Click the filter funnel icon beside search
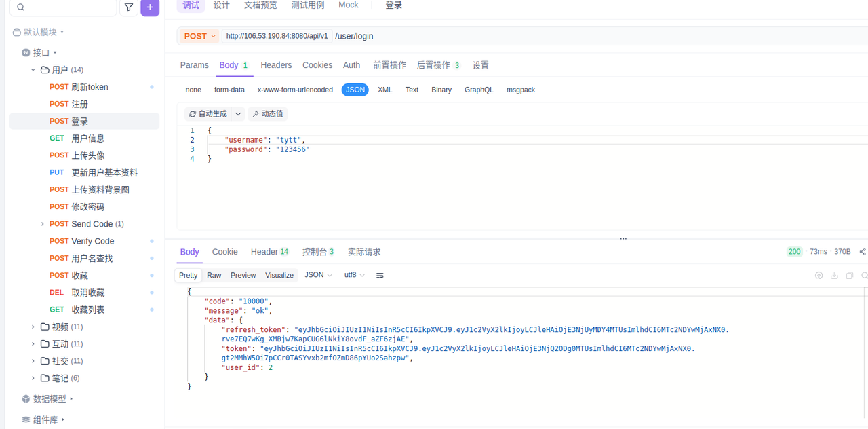Screen dimensions: 868x429 coord(129,7)
